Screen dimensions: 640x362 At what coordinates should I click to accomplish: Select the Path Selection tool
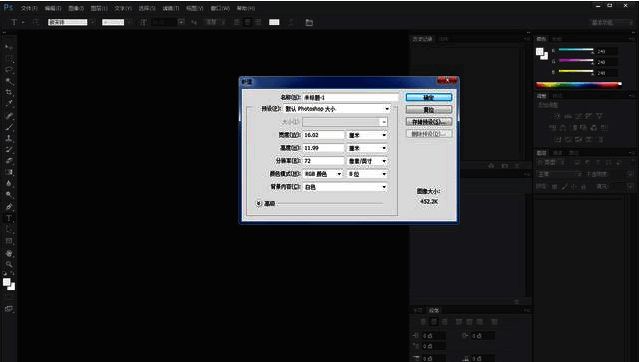click(x=9, y=229)
